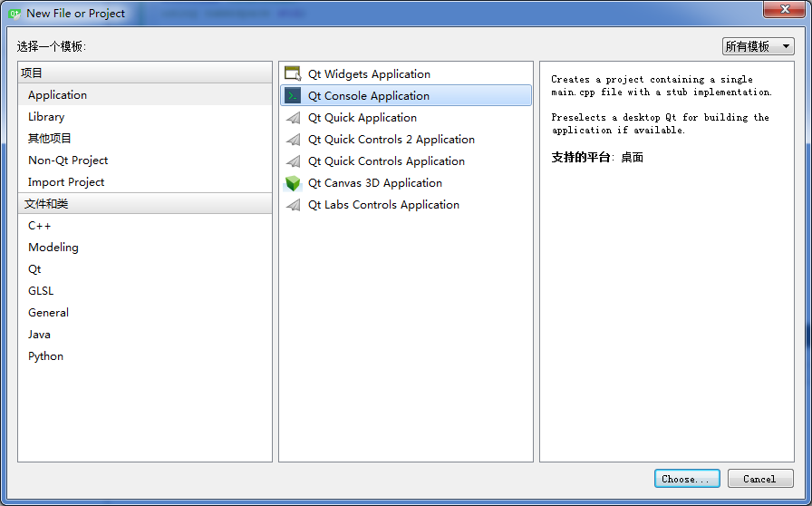Select the Non-Qt Project category
812x506 pixels.
click(x=145, y=161)
